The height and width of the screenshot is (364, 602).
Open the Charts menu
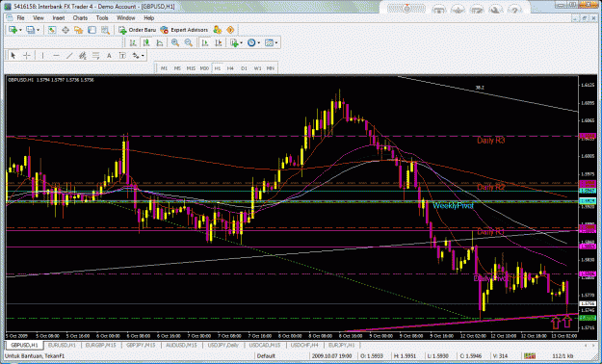click(x=80, y=18)
